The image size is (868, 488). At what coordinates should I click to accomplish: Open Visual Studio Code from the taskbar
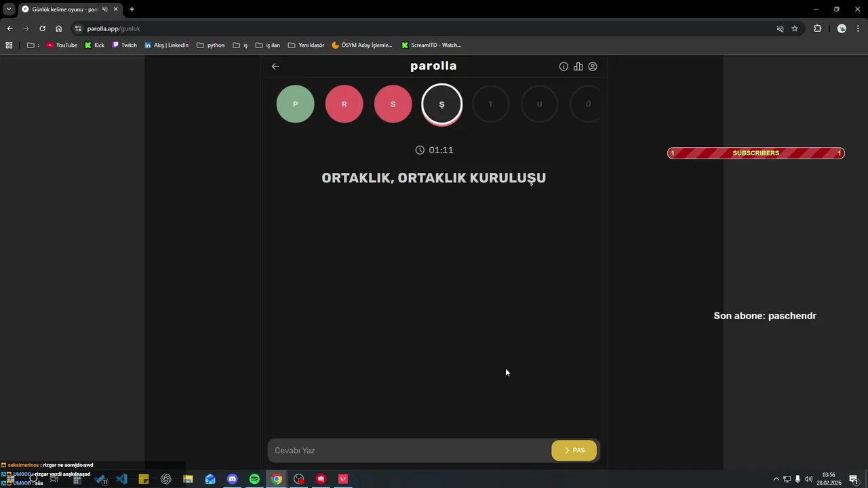pyautogui.click(x=121, y=479)
